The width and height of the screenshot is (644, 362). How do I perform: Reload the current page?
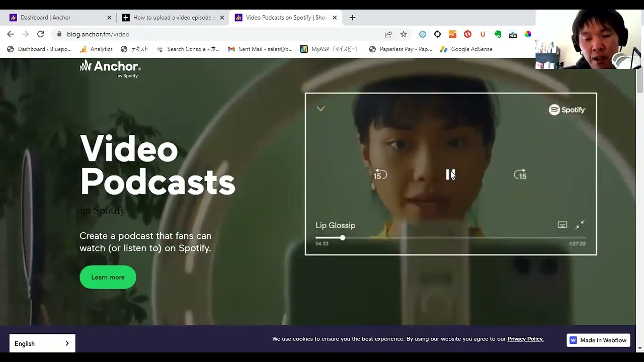41,34
